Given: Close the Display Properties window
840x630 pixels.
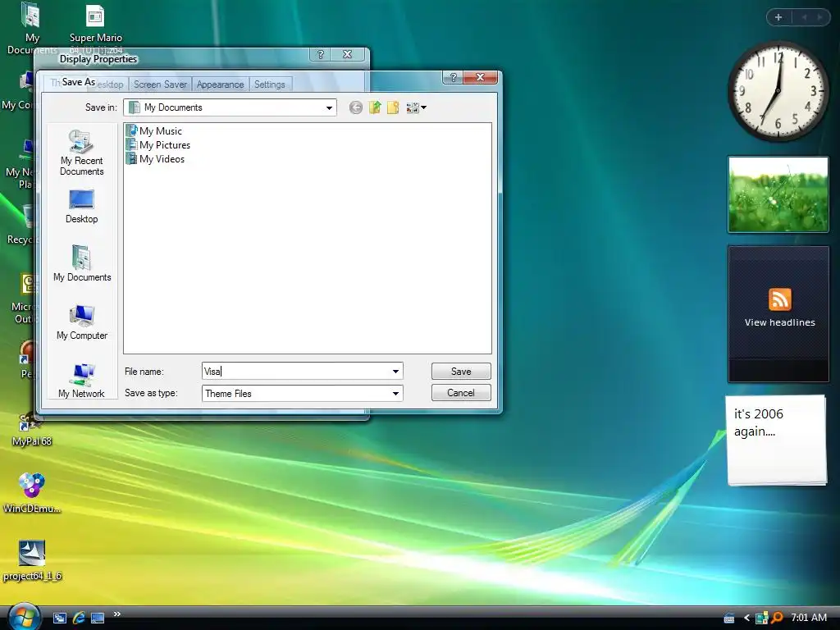Looking at the screenshot, I should [x=348, y=54].
